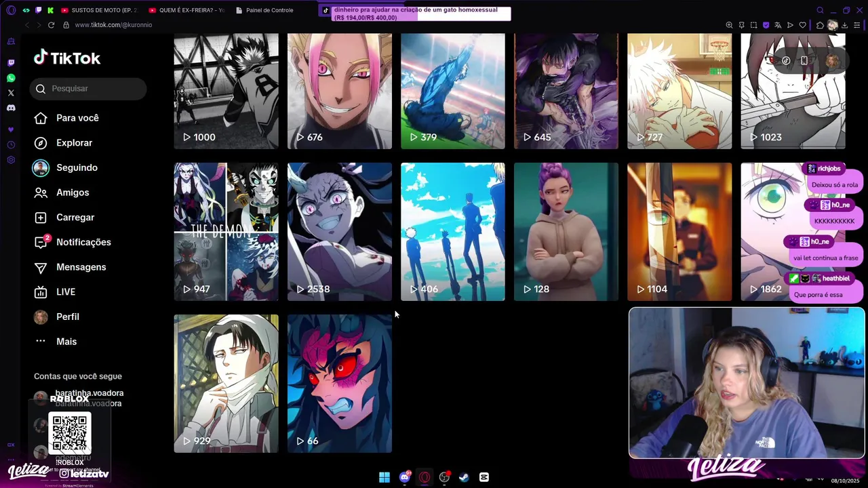
Task: Click the floating TikTok coin icon
Action: pyautogui.click(x=786, y=60)
